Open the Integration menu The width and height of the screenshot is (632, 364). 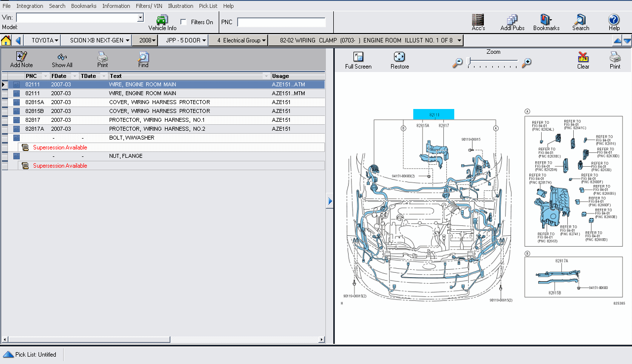[30, 6]
